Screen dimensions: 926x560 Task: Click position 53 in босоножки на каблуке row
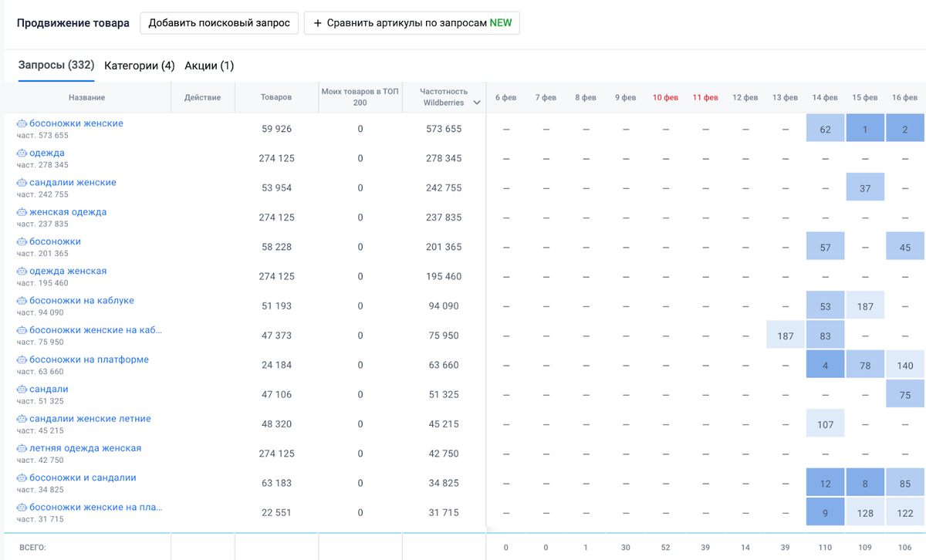[825, 306]
